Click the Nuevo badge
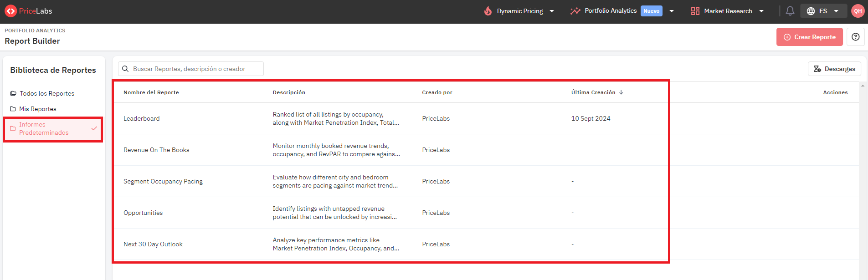Screen dimensions: 868x280 (x=651, y=11)
